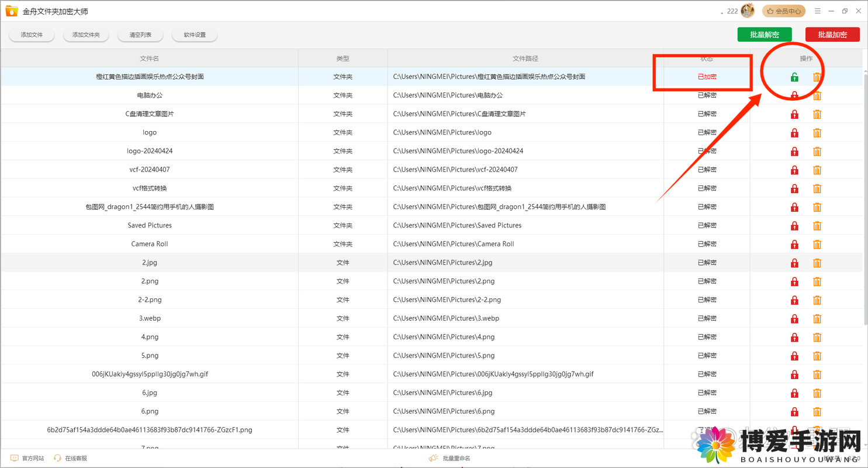Open 软件设置 settings
The height and width of the screenshot is (468, 868).
(195, 35)
